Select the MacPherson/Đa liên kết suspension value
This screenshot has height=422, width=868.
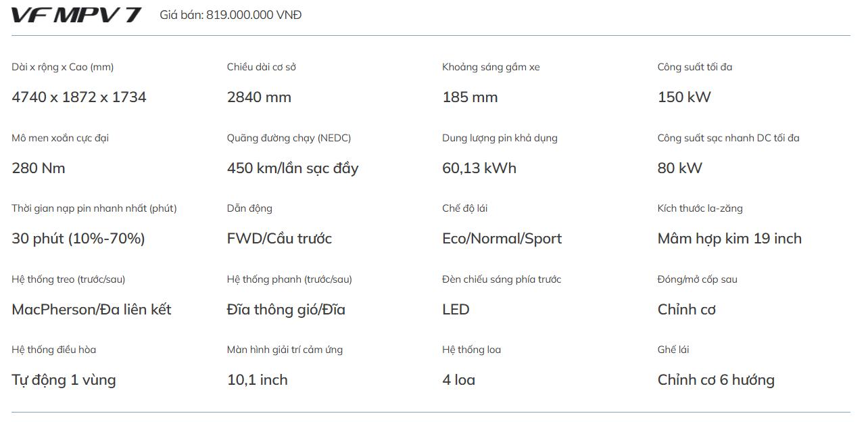(x=91, y=310)
